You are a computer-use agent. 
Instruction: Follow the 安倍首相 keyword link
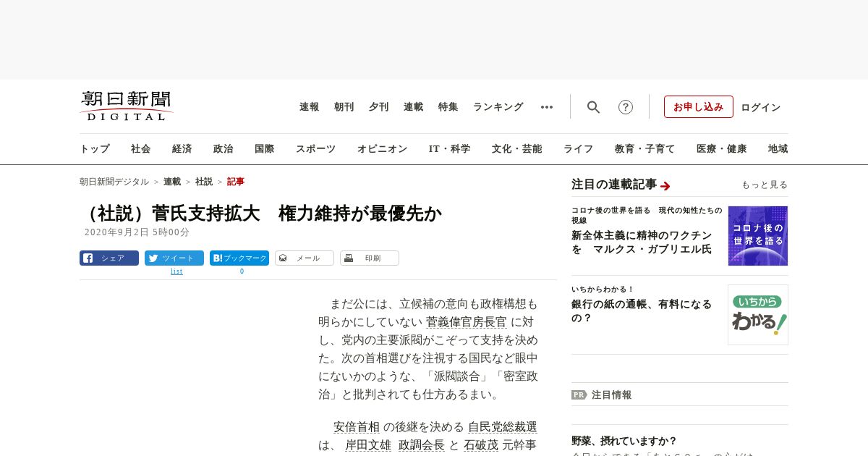coord(357,427)
